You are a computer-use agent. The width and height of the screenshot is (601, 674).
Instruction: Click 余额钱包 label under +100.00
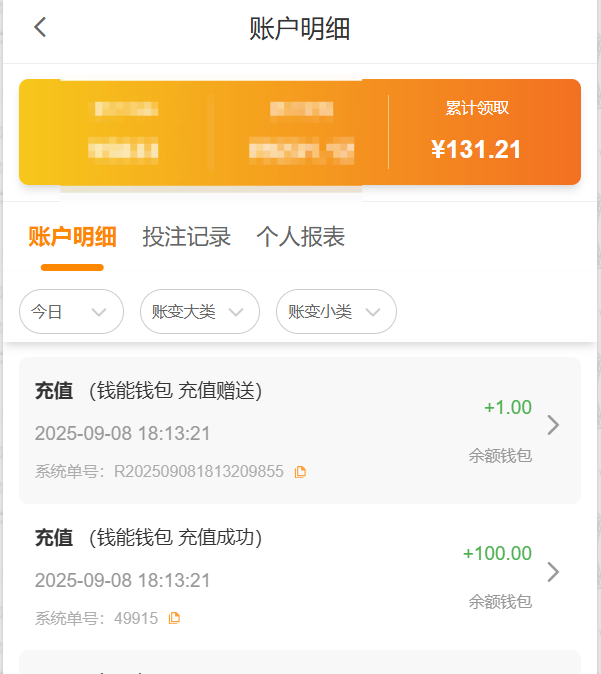tap(500, 601)
